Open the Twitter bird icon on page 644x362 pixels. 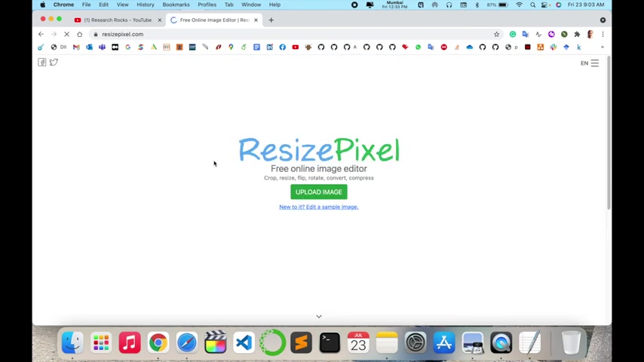click(54, 62)
